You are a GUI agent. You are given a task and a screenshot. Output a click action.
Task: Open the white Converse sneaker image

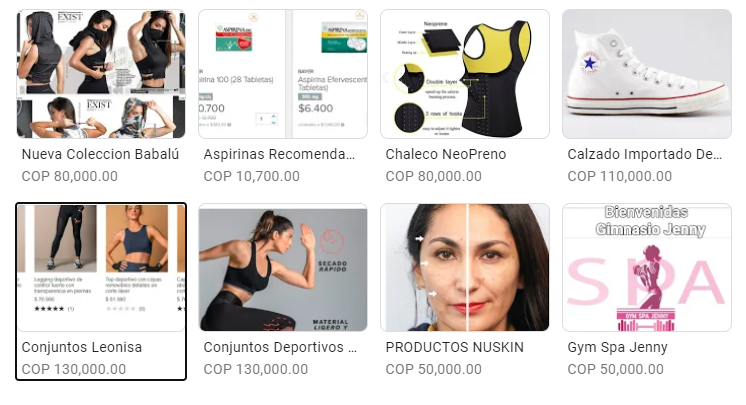coord(647,74)
